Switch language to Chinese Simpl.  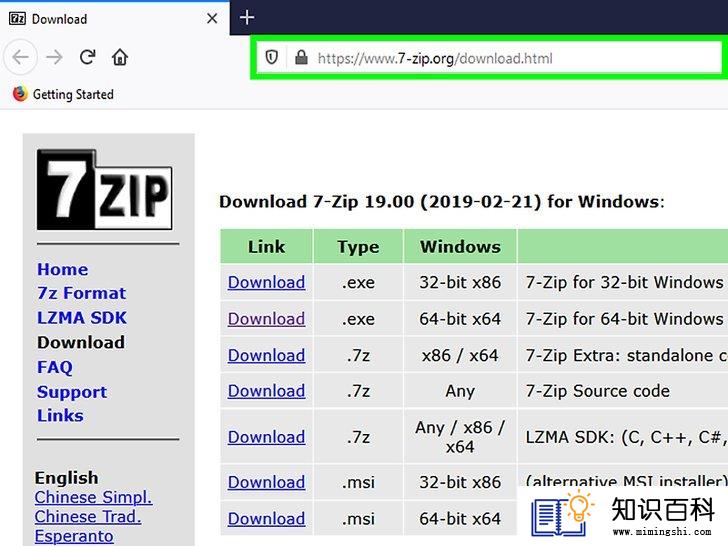[93, 497]
